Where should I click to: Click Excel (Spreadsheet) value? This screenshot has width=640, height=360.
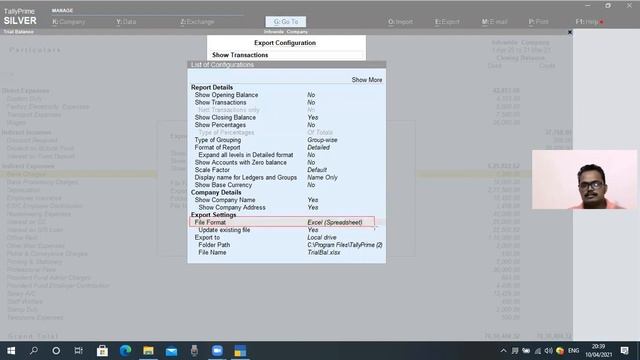point(335,222)
